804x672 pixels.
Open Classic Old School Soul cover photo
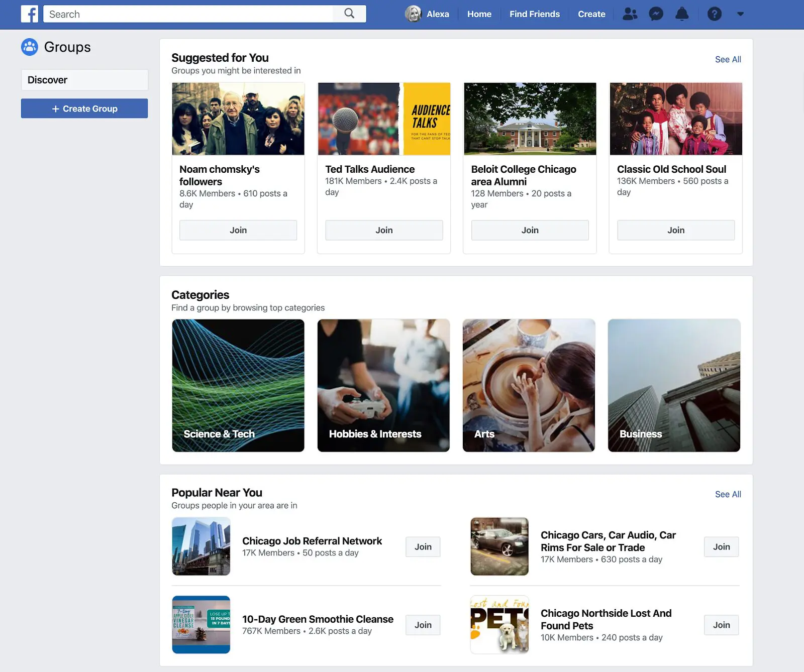pyautogui.click(x=676, y=119)
